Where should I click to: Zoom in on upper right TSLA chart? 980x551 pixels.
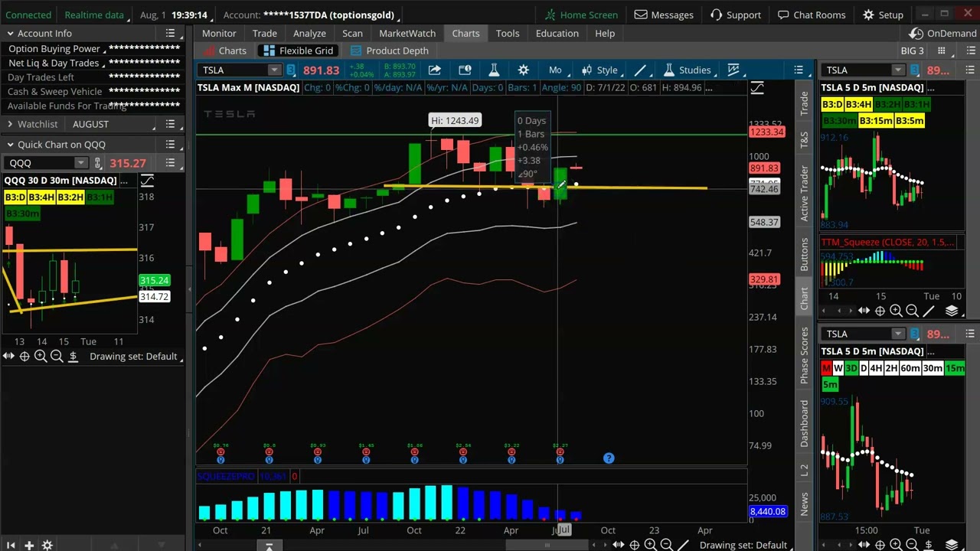coord(896,311)
